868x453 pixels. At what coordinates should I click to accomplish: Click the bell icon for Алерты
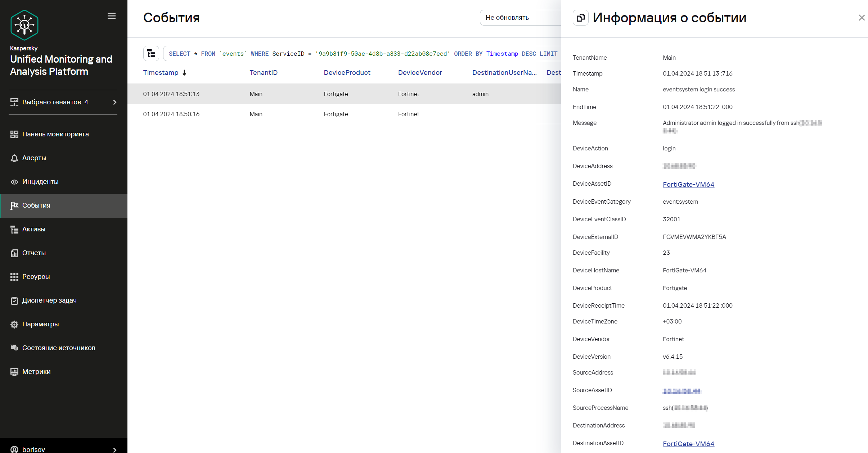tap(14, 158)
